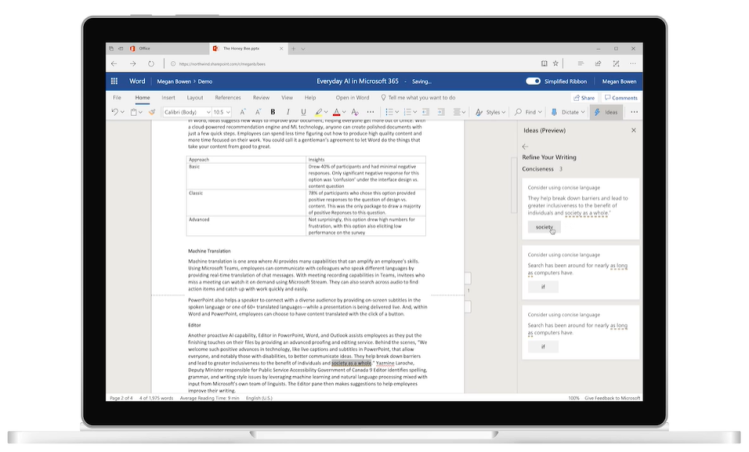Click bulleted list icon
The image size is (749, 452).
pyautogui.click(x=389, y=112)
